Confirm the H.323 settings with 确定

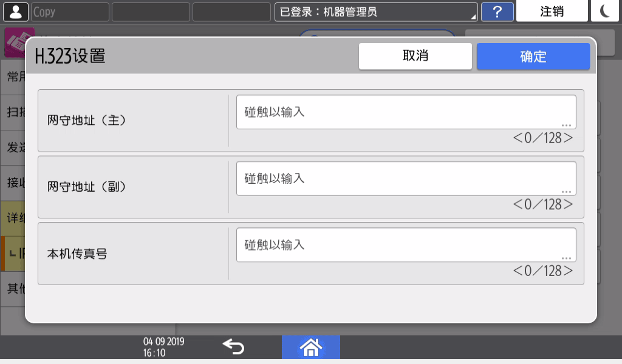coord(533,56)
